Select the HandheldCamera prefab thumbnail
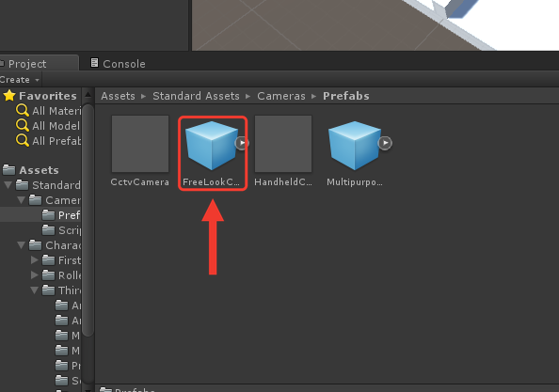This screenshot has height=392, width=559. pos(283,144)
